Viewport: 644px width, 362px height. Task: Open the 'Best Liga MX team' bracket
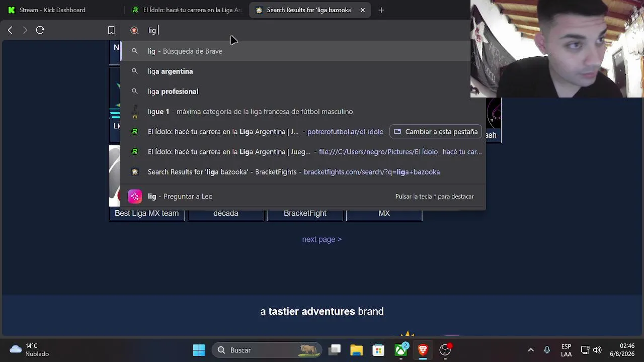pos(147,214)
